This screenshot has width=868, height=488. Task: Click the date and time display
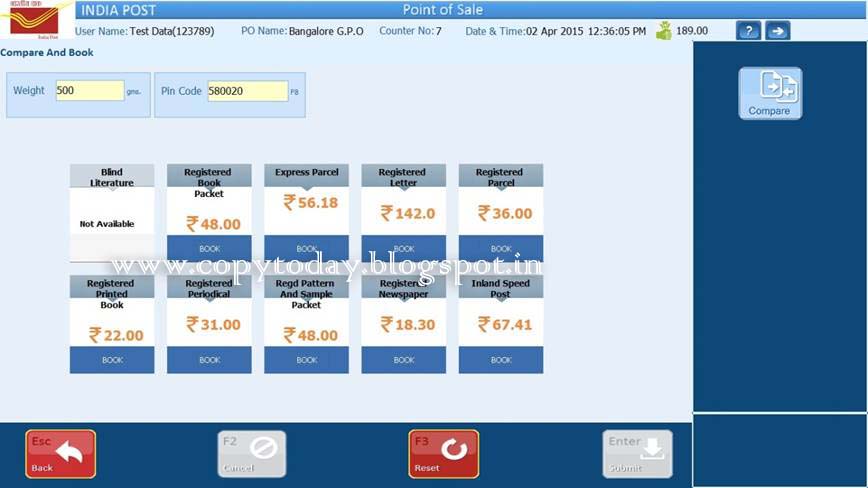coord(556,31)
